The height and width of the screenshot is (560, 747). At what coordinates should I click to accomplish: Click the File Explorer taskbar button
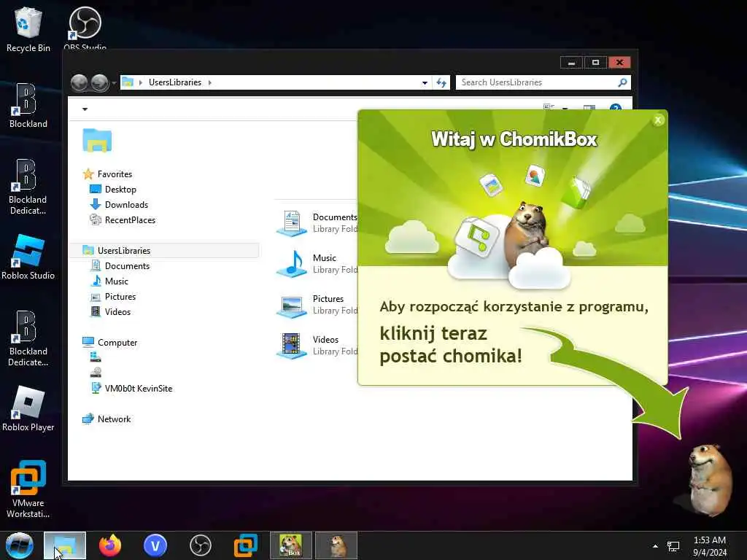(x=65, y=545)
